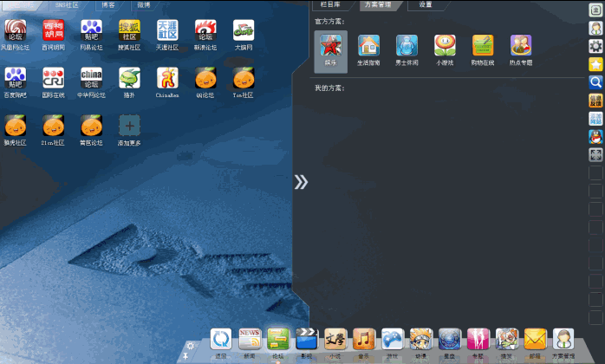605x364 pixels.
Task: Click the 添加网站 add site icon
Action: pyautogui.click(x=595, y=119)
